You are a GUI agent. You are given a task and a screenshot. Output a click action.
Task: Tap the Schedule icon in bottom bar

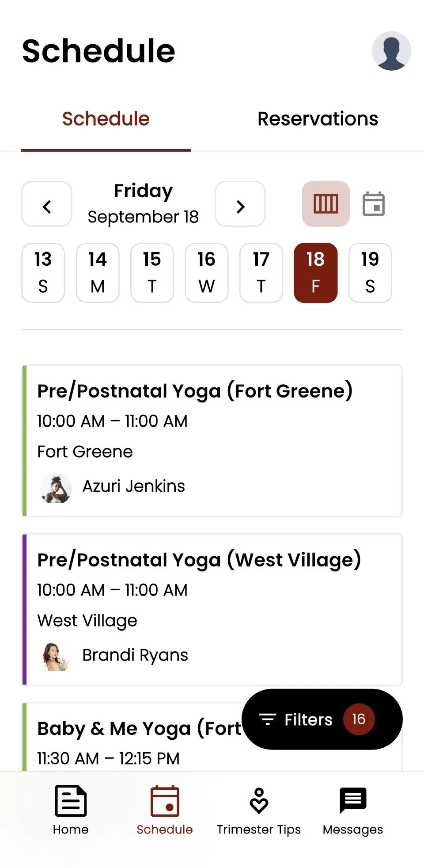coord(165,801)
